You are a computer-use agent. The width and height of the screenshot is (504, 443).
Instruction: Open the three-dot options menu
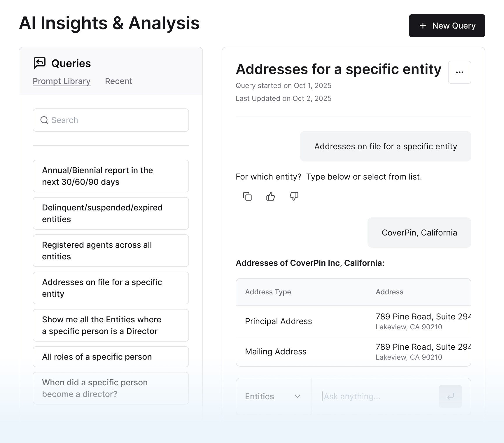(x=460, y=72)
